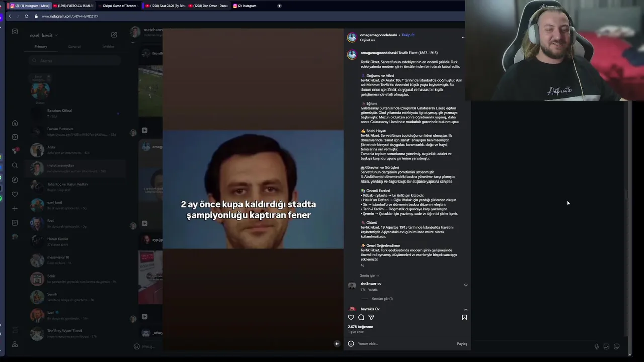
Task: Switch to the Primary messages tab
Action: 41,47
